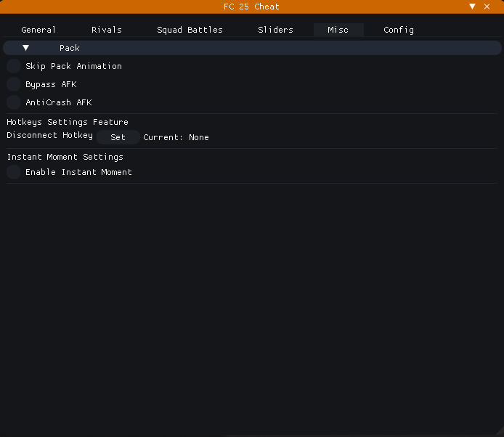This screenshot has width=504, height=437.
Task: Click the Hotkeys Settings Feature heading
Action: tap(68, 122)
